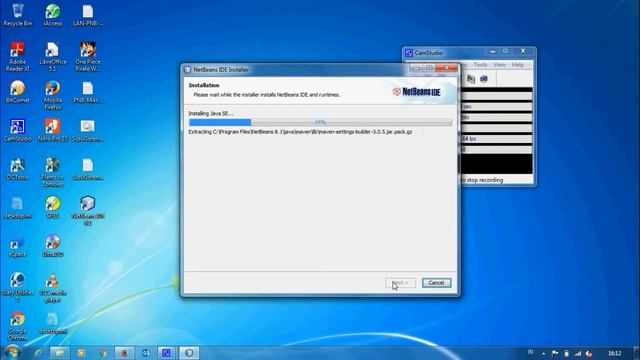Open CCTools desktop shortcut
The image size is (640, 360).
[18, 169]
